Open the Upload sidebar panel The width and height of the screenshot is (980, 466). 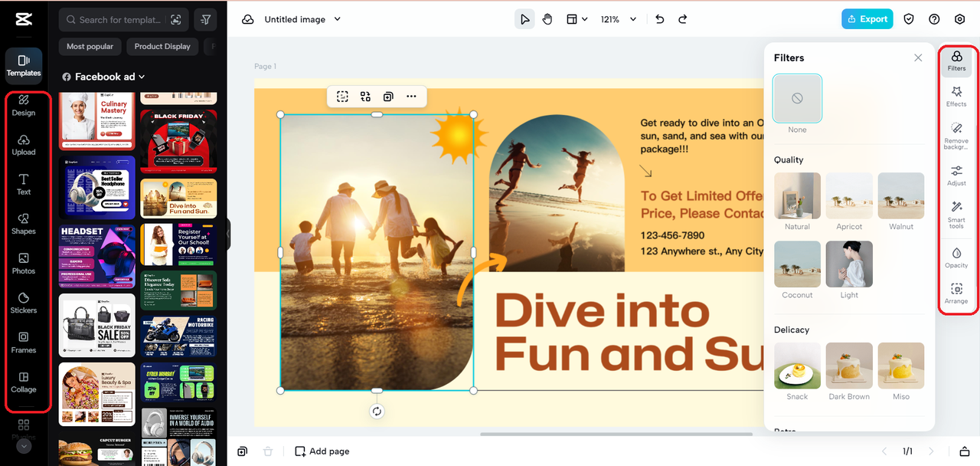pyautogui.click(x=24, y=145)
